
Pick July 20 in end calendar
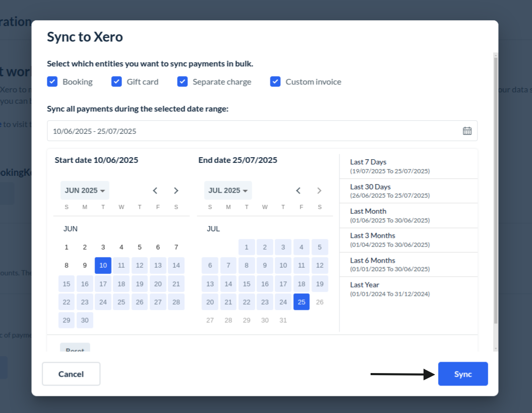pyautogui.click(x=210, y=302)
